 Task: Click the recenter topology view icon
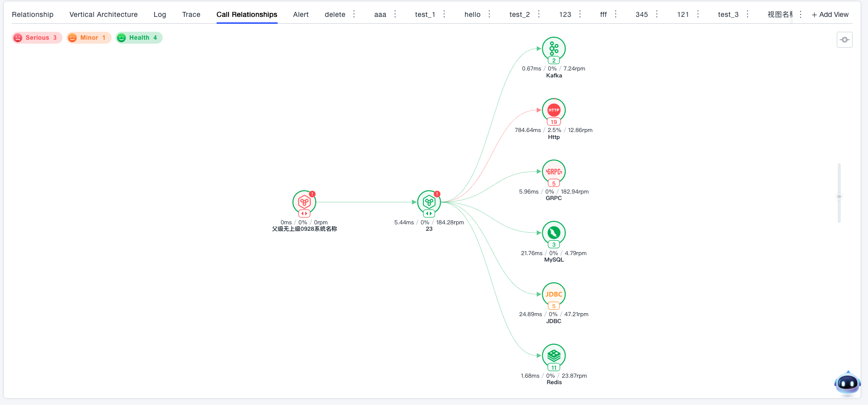tap(845, 40)
